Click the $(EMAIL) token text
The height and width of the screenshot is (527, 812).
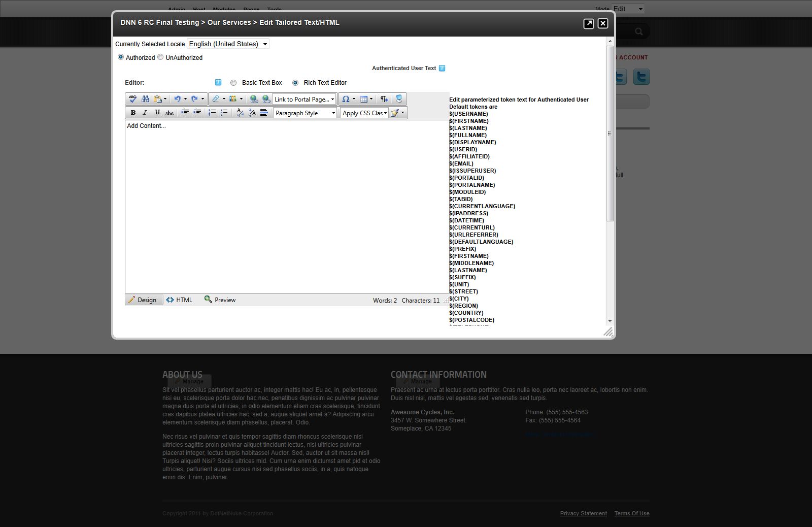461,163
